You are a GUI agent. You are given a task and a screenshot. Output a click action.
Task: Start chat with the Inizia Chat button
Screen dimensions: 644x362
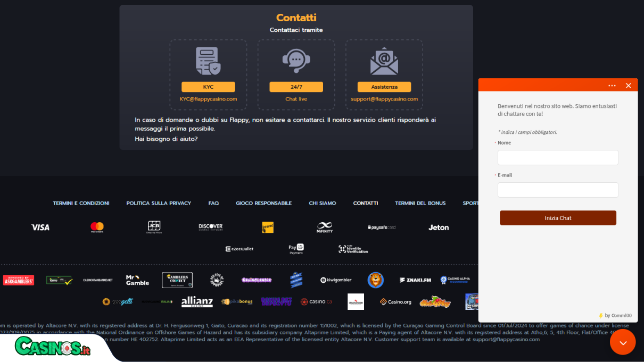(x=558, y=218)
